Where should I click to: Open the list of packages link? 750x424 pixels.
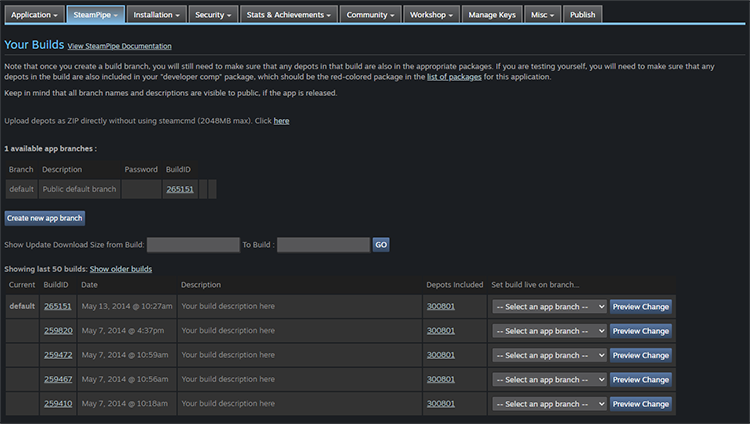[x=454, y=77]
